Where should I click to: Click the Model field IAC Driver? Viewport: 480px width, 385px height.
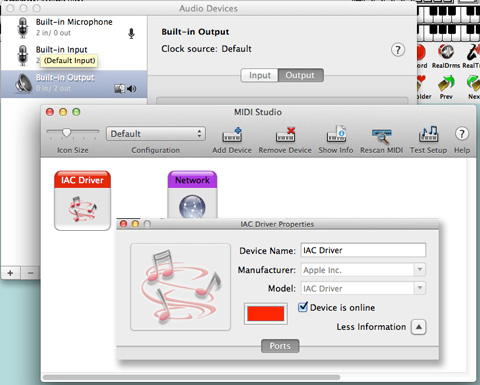(357, 288)
